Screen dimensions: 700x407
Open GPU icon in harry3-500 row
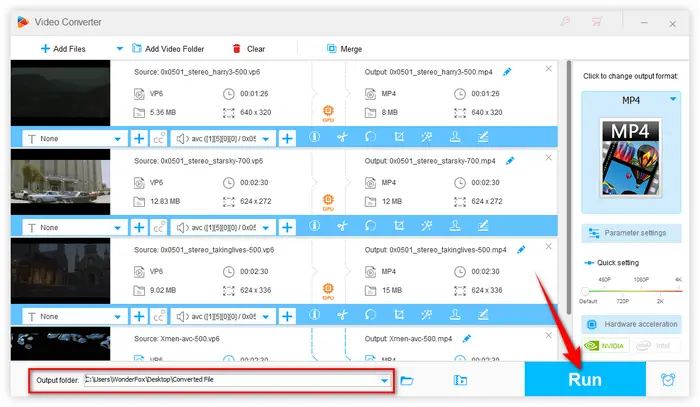click(x=328, y=113)
